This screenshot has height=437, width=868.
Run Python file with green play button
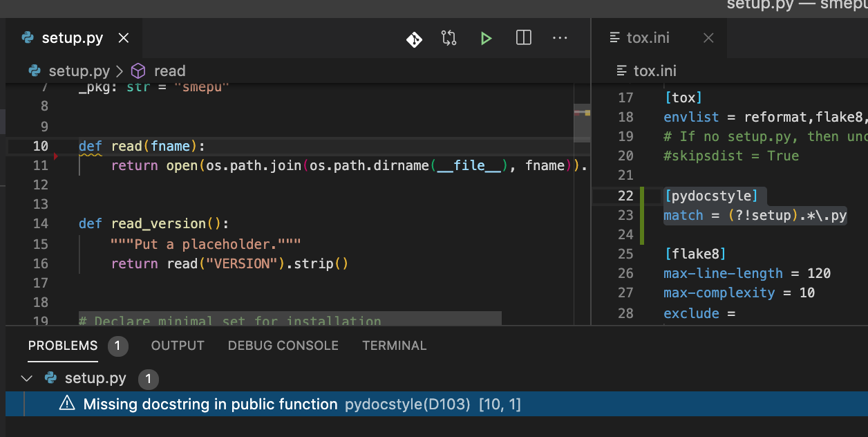tap(486, 38)
